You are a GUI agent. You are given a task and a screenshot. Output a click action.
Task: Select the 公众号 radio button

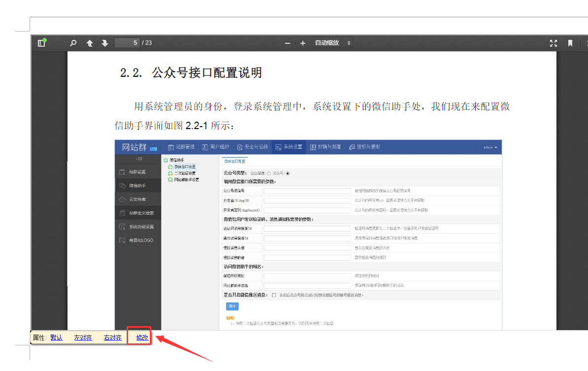coord(288,173)
